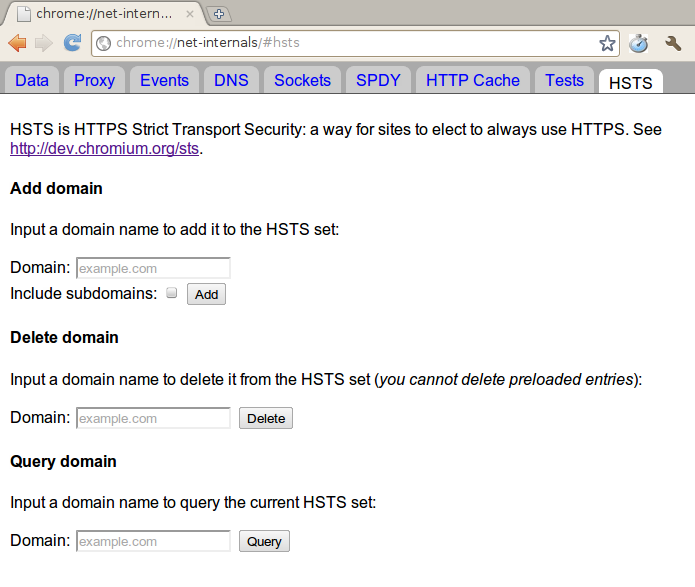Select the Events tab
This screenshot has height=587, width=695.
point(164,80)
